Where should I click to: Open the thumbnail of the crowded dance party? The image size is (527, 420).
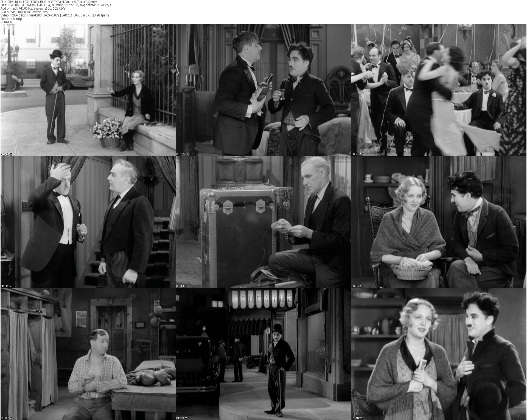point(439,90)
